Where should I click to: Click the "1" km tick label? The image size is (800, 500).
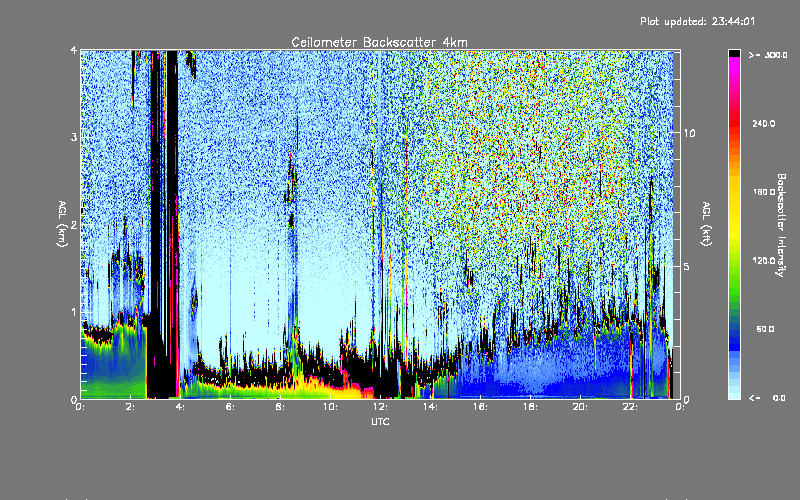click(74, 312)
